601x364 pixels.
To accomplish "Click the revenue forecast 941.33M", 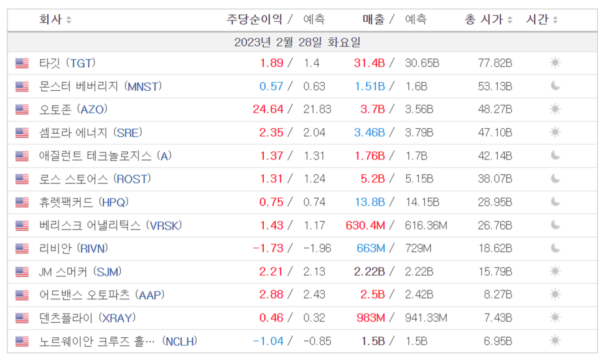I will [426, 318].
